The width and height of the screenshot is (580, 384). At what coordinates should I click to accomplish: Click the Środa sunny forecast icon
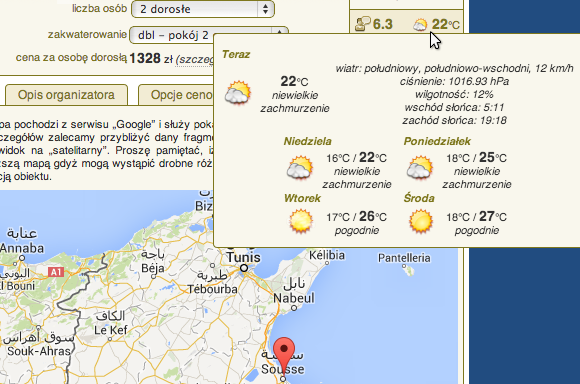point(421,221)
